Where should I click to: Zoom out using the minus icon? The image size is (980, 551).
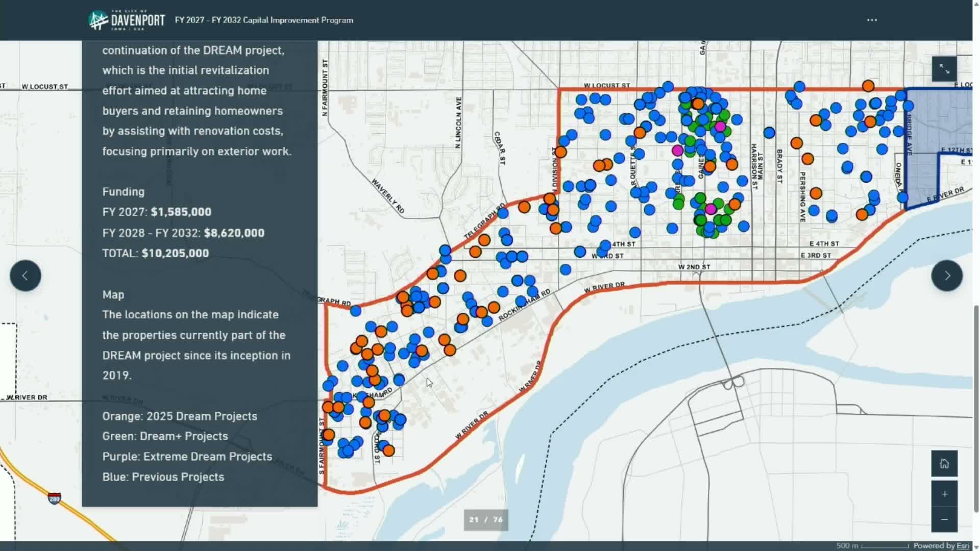tap(945, 519)
